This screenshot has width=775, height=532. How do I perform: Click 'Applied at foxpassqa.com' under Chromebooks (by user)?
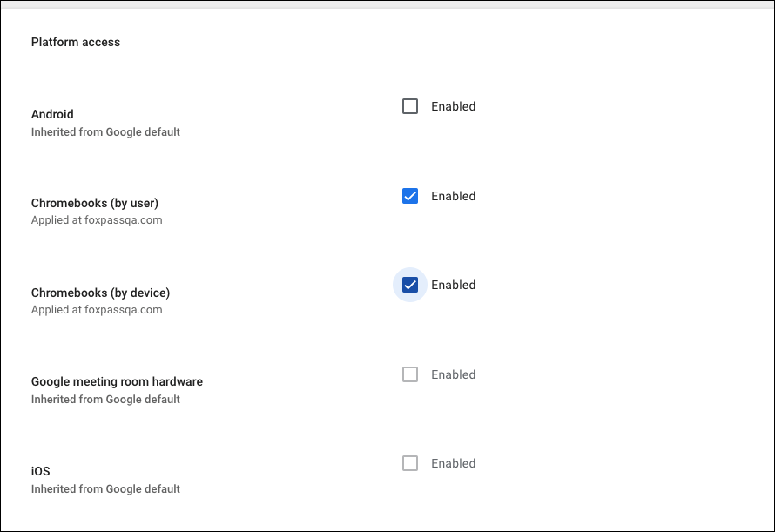[x=97, y=220]
